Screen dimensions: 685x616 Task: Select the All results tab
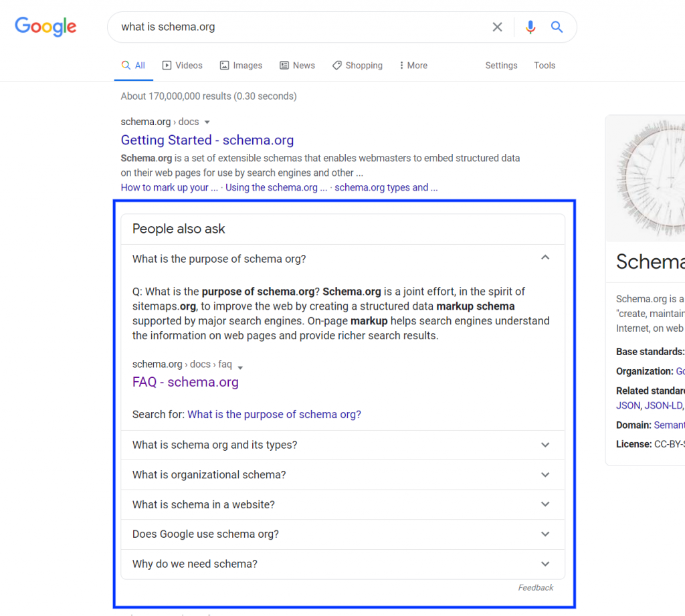(133, 66)
